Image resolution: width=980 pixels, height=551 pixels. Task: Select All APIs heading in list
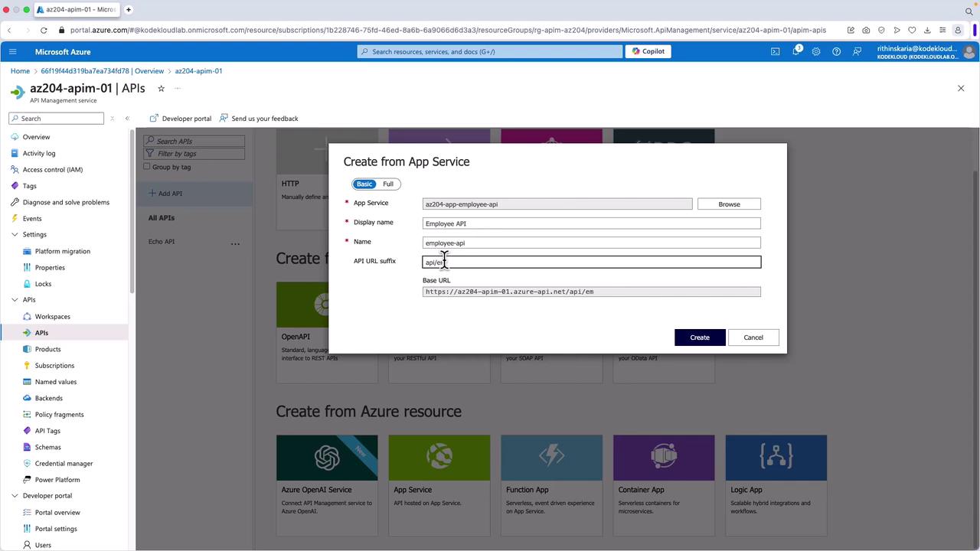pos(162,218)
